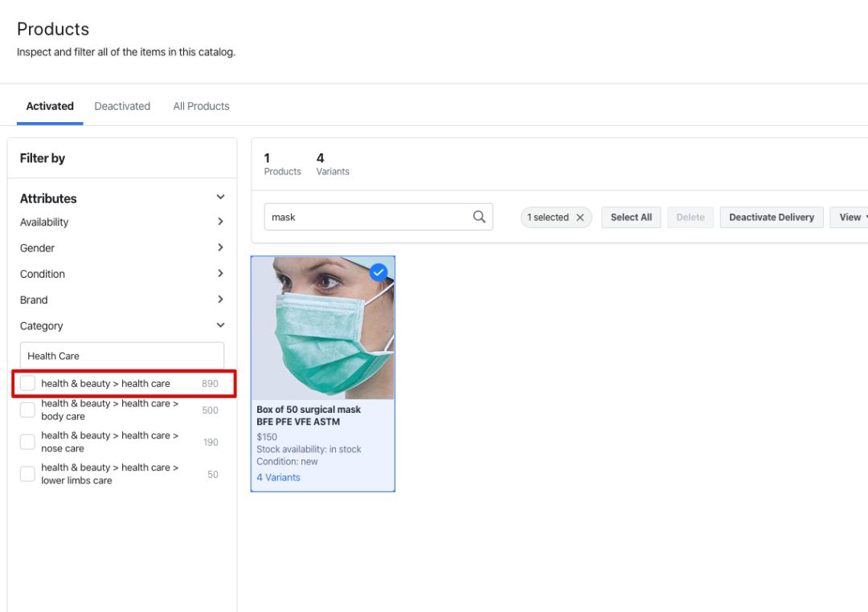Switch to the Activated tab
The width and height of the screenshot is (868, 612).
point(50,106)
